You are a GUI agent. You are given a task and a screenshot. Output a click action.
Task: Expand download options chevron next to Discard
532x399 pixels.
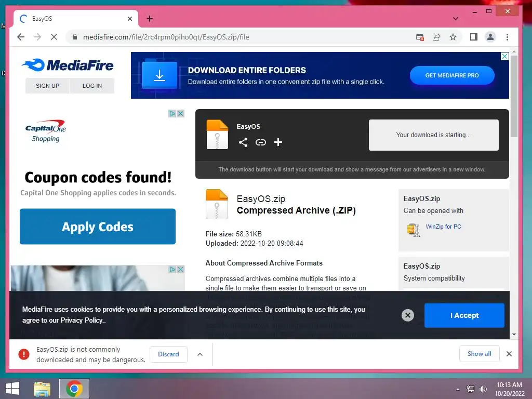pos(200,354)
